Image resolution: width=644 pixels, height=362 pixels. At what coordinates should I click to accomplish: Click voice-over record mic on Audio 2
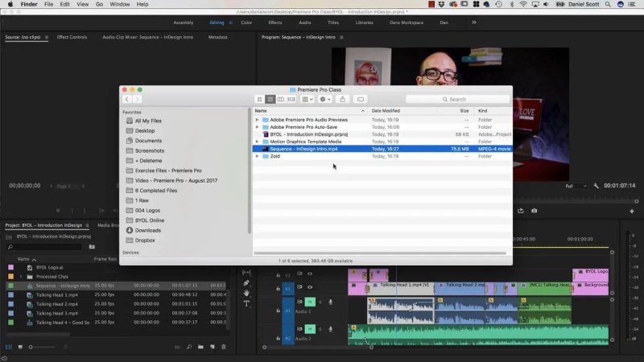tap(331, 329)
